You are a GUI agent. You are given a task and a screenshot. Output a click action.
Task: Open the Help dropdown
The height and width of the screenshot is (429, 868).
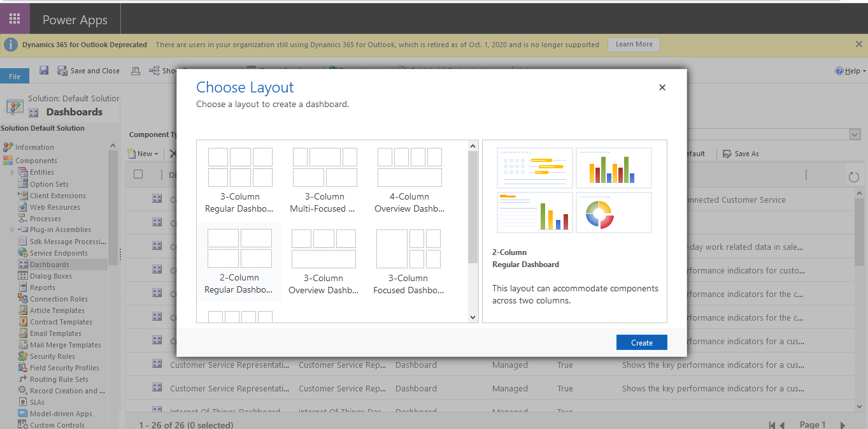850,70
